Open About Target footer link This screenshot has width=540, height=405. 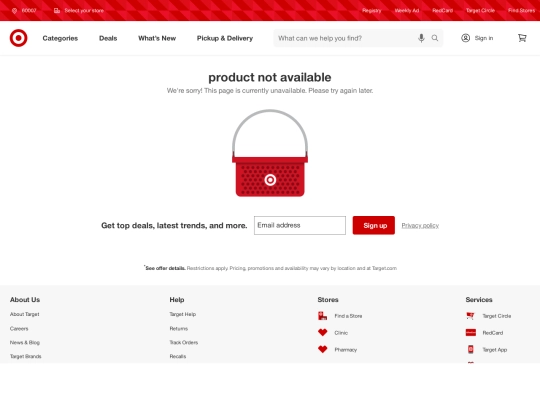(x=24, y=314)
